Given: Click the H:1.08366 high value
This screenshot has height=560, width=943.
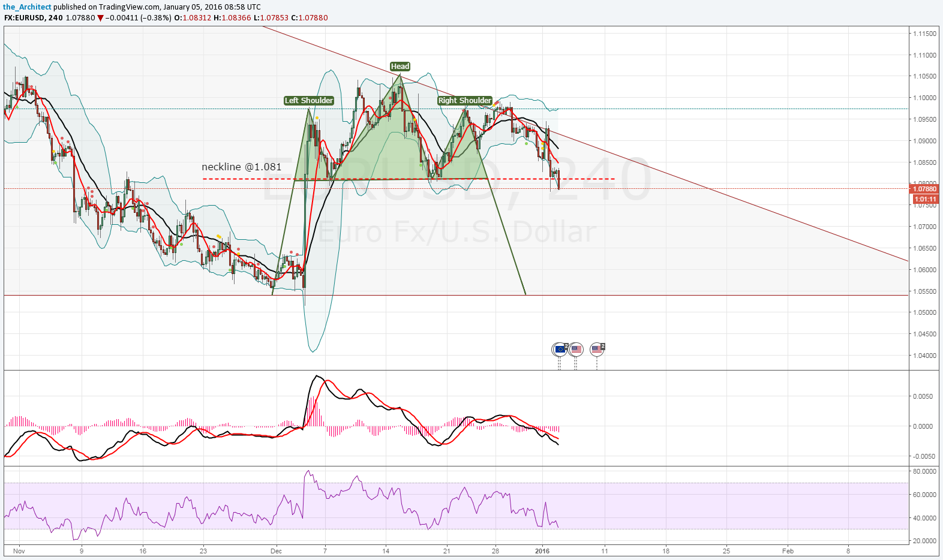Looking at the screenshot, I should click(x=232, y=18).
